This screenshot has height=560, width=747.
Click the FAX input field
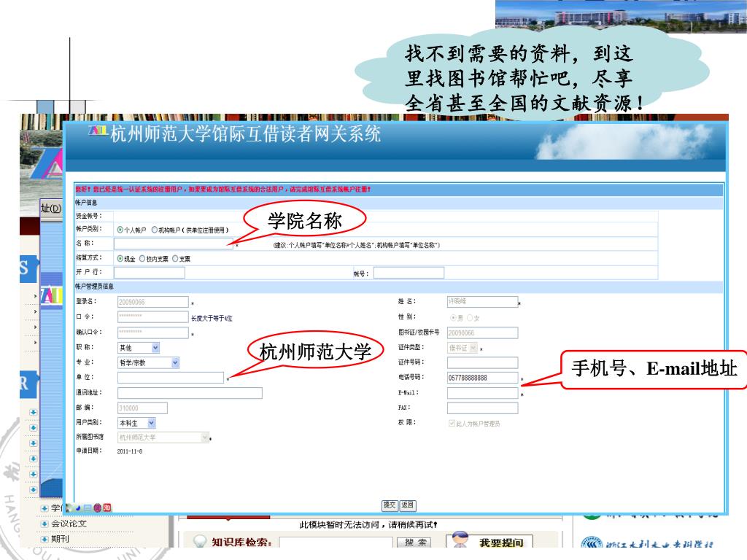coord(483,408)
